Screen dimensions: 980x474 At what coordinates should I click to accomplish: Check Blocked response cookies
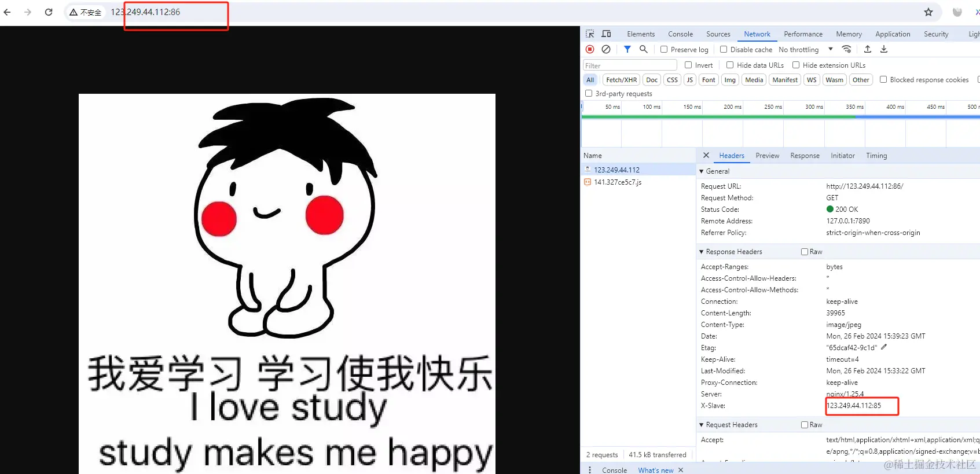(883, 79)
